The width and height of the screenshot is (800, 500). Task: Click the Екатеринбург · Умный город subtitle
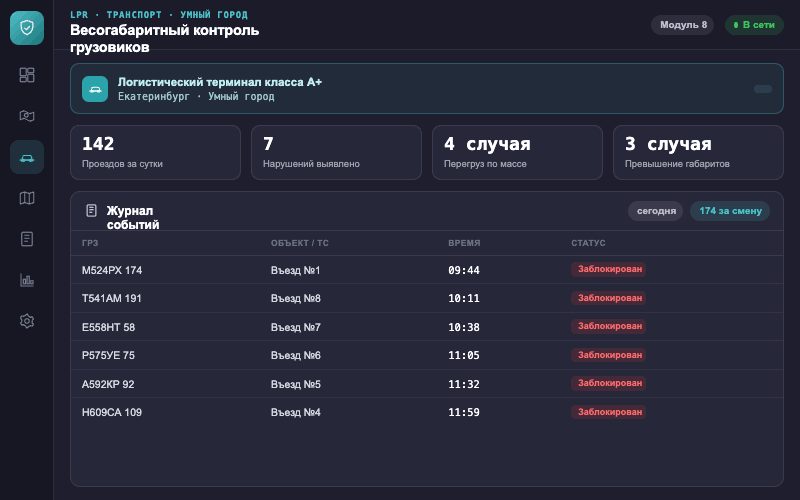196,96
